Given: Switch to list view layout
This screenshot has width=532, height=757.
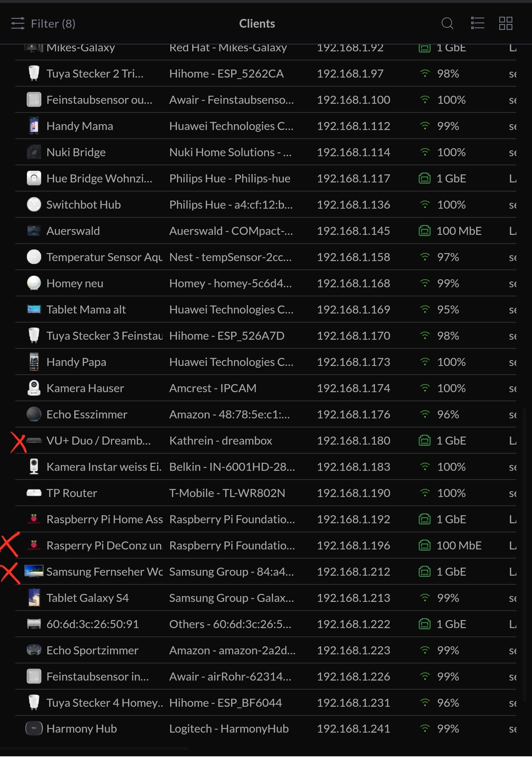Looking at the screenshot, I should (477, 23).
